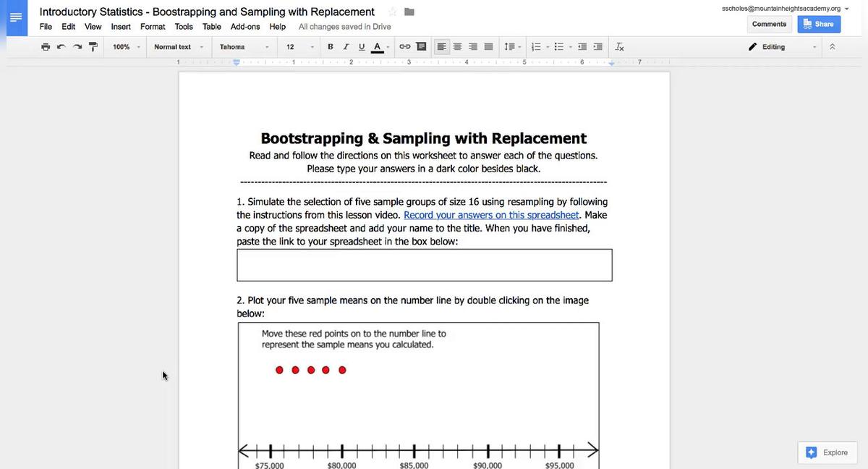Toggle underline formatting
The width and height of the screenshot is (868, 469).
coord(360,47)
